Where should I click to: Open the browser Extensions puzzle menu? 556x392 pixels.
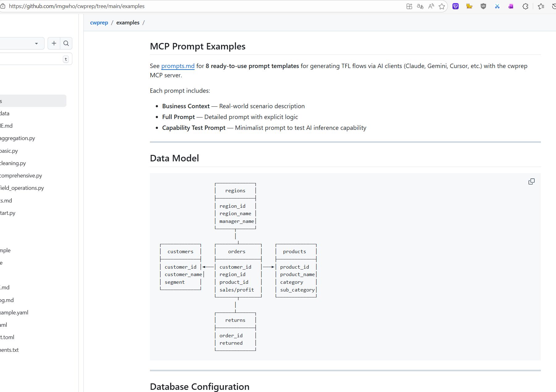click(525, 6)
